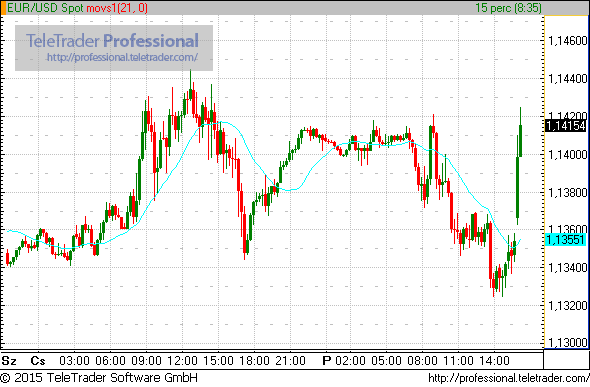Select the 1,13000 price axis label
The height and width of the screenshot is (387, 590).
pos(568,343)
